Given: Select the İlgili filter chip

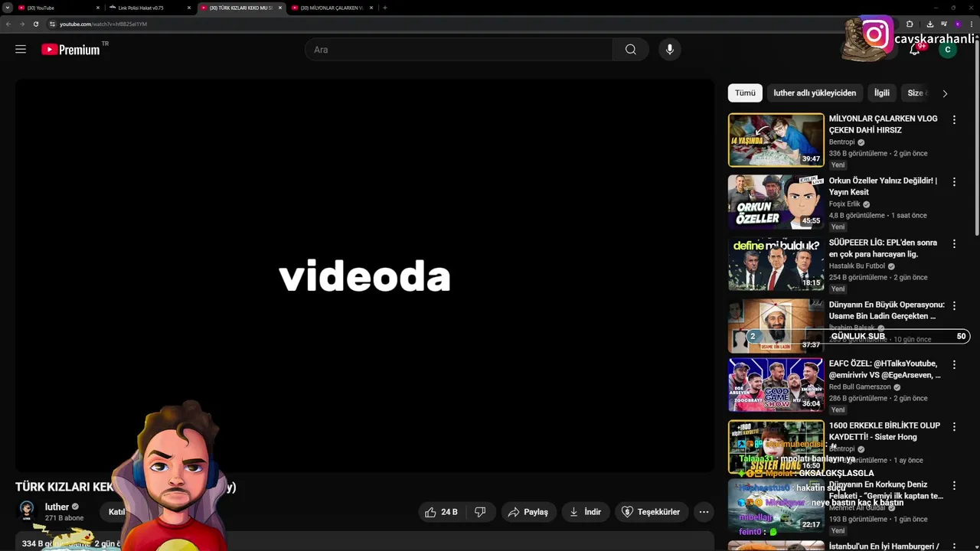Looking at the screenshot, I should [x=882, y=93].
